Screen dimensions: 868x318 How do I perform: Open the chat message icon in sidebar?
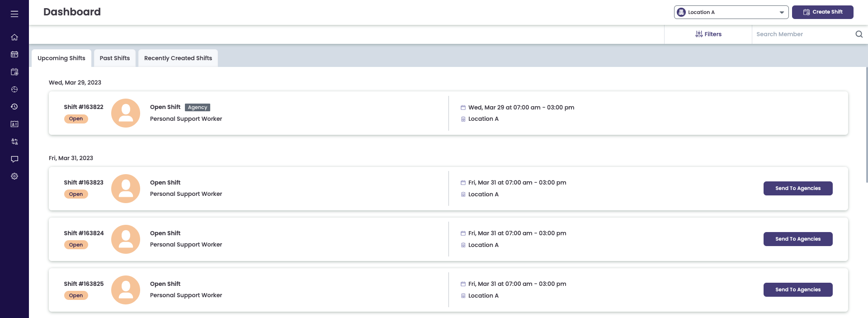pos(14,159)
